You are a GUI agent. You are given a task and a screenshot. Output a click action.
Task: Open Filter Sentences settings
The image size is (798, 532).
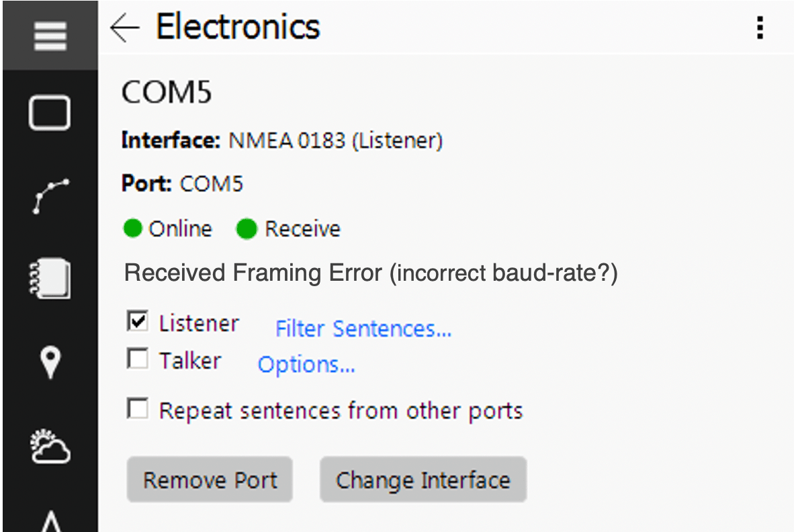(x=363, y=328)
